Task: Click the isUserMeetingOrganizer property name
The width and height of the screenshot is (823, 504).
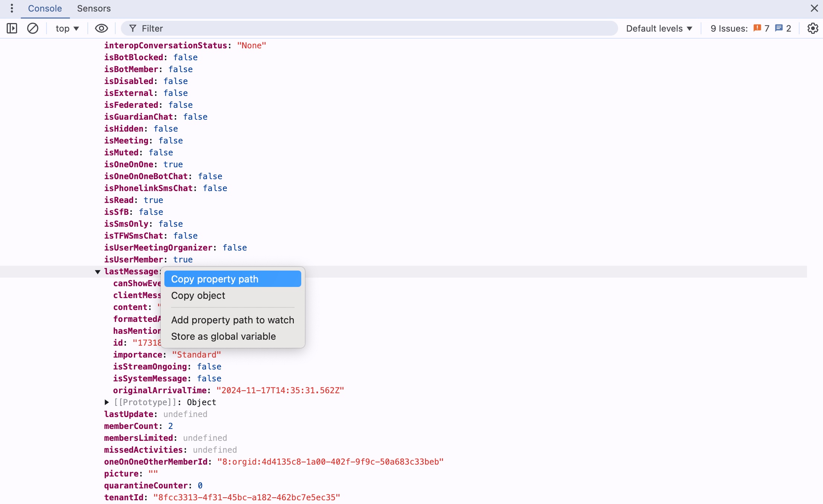Action: coord(158,248)
